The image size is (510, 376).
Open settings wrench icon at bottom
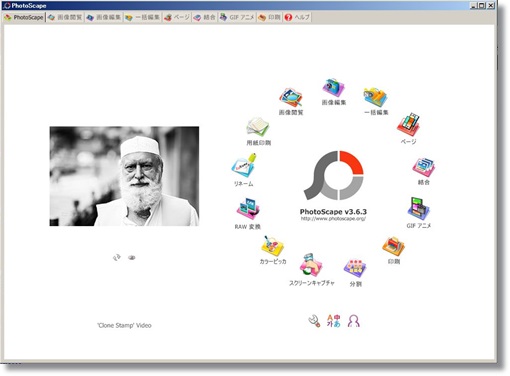[x=314, y=321]
